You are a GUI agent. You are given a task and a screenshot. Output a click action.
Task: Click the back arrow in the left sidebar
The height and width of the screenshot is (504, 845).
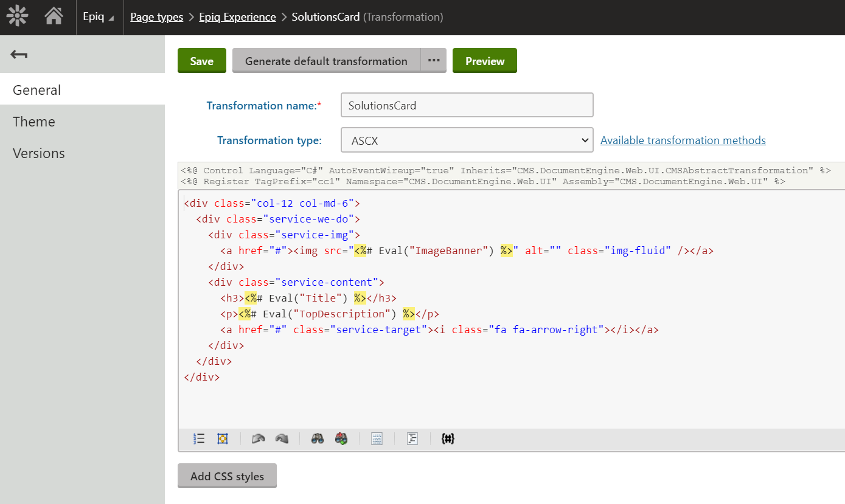[18, 54]
